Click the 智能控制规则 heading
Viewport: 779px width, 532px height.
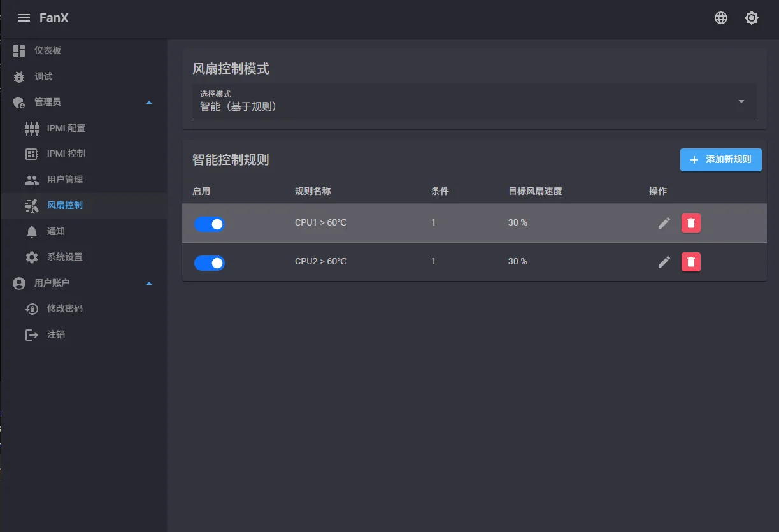(x=231, y=160)
